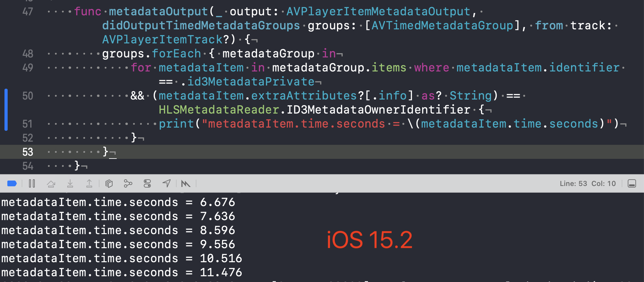Image resolution: width=644 pixels, height=282 pixels.
Task: Open the Debug Memory Graph tool
Action: 128,183
